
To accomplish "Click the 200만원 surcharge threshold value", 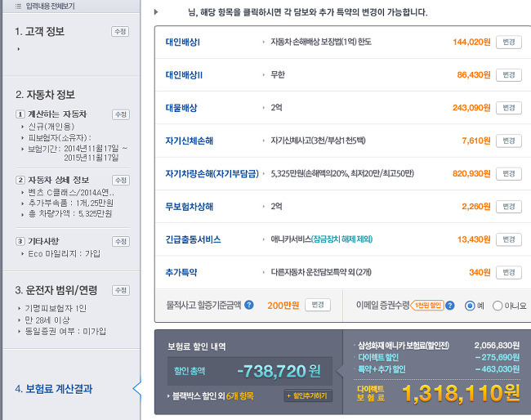I will (x=283, y=306).
